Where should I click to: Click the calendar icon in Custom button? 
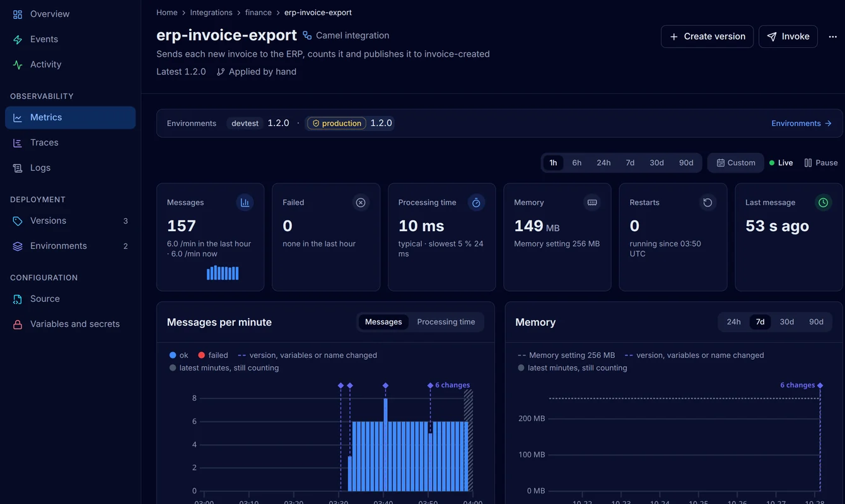720,163
